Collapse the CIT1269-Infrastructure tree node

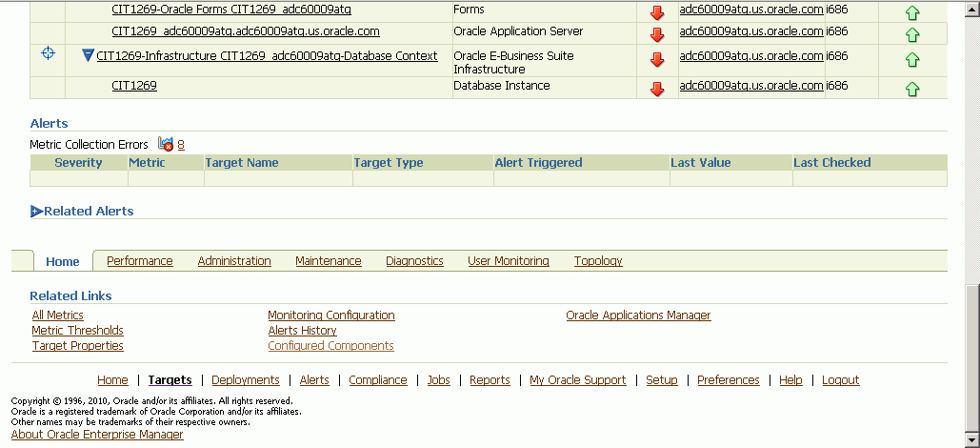coord(88,55)
